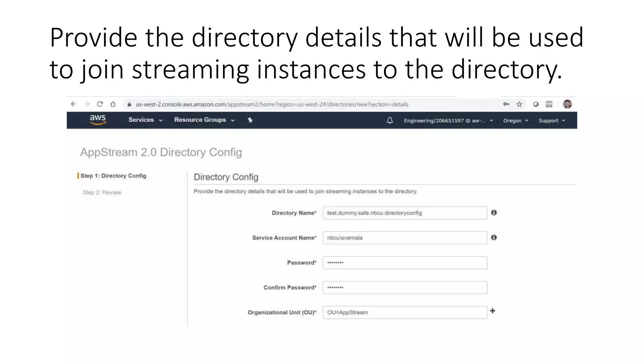
Task: Click the Directory Name* label
Action: click(294, 213)
